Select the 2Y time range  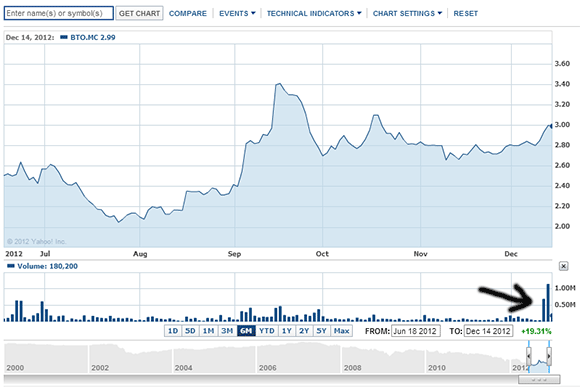click(304, 331)
